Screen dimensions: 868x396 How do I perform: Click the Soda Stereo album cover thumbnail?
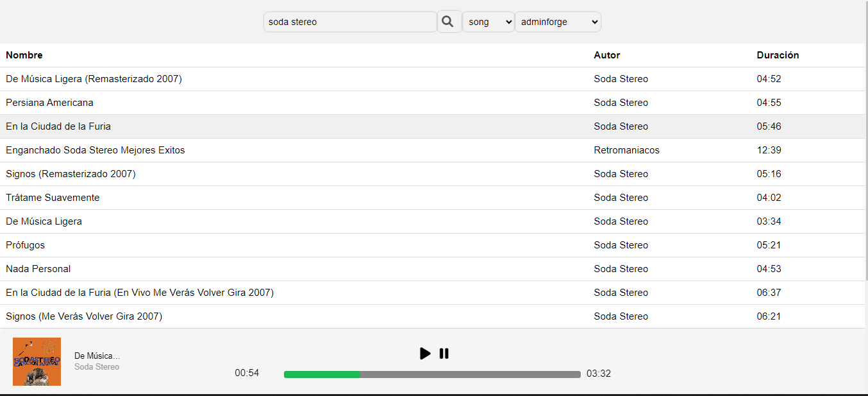[37, 361]
